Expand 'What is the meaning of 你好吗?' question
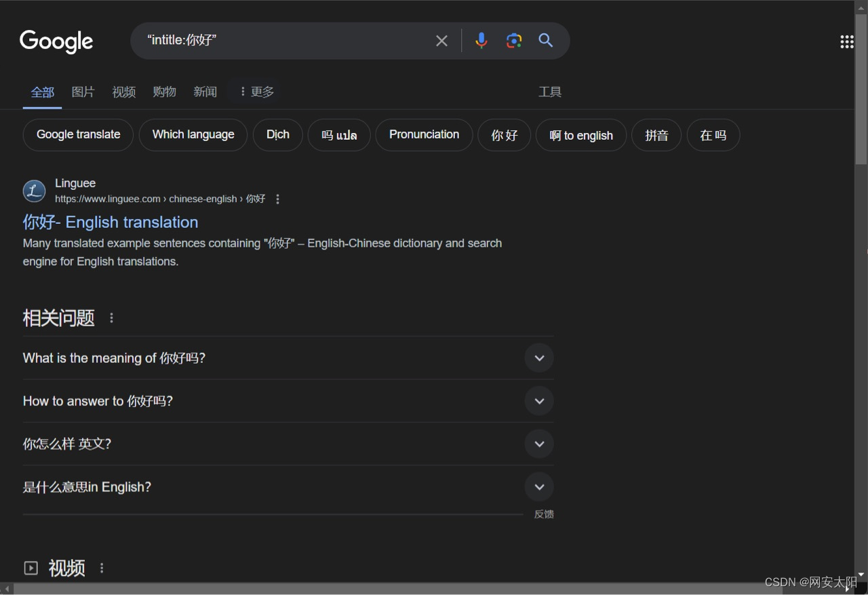Image resolution: width=868 pixels, height=595 pixels. [x=288, y=358]
